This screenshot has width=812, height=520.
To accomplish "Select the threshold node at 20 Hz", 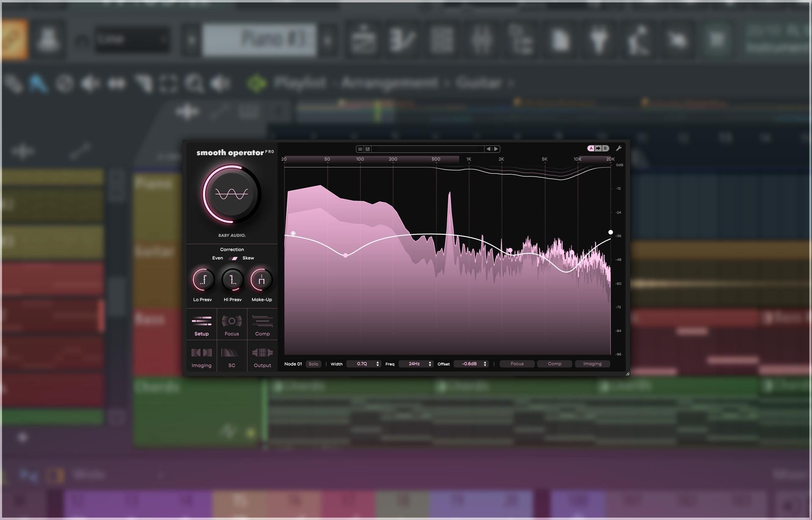I will [x=293, y=233].
